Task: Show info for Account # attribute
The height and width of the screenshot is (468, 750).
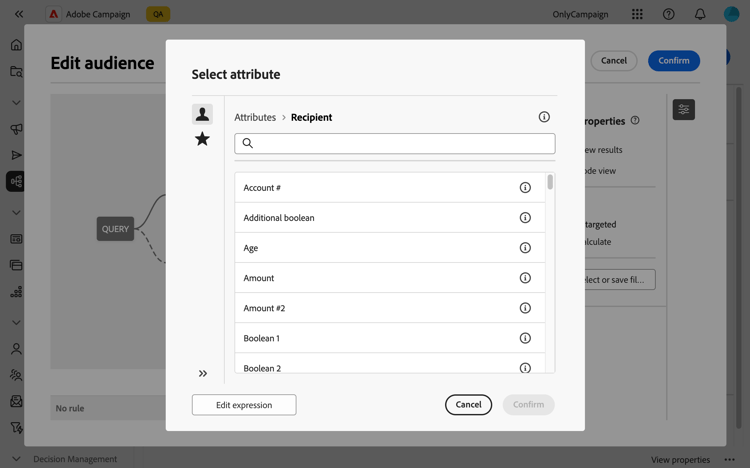Action: click(525, 188)
